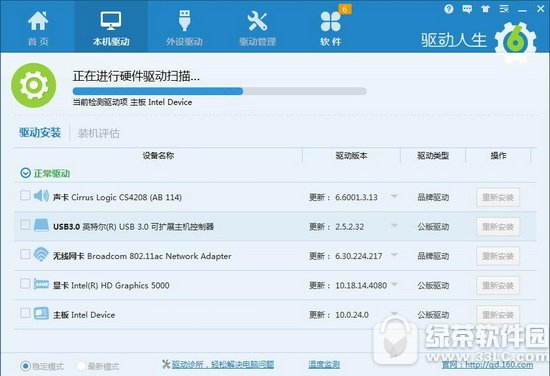
Task: Click 公版驱动 in the USB3.0 row
Action: click(x=433, y=227)
